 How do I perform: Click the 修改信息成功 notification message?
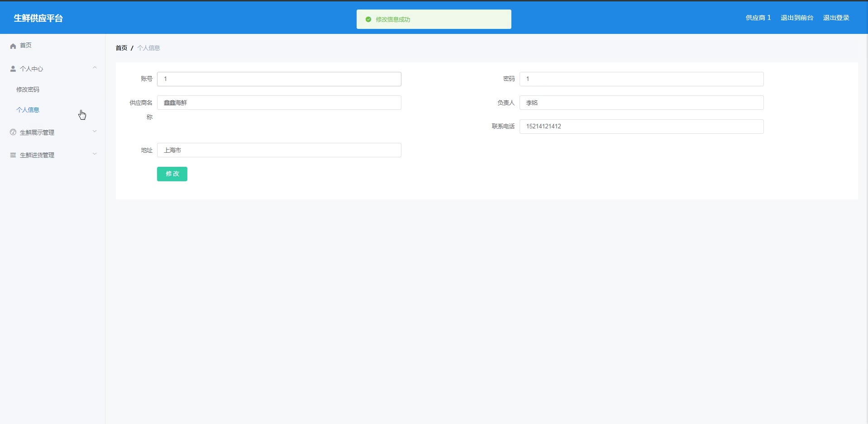[x=393, y=19]
